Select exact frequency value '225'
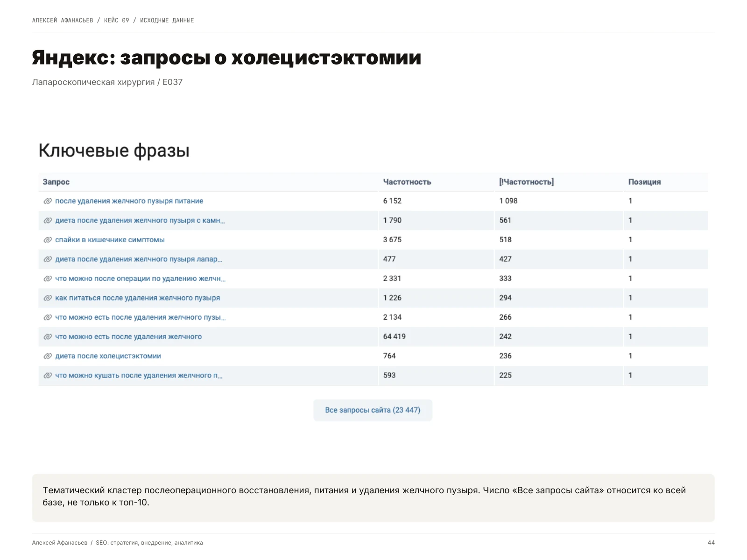Image resolution: width=747 pixels, height=560 pixels. 505,375
